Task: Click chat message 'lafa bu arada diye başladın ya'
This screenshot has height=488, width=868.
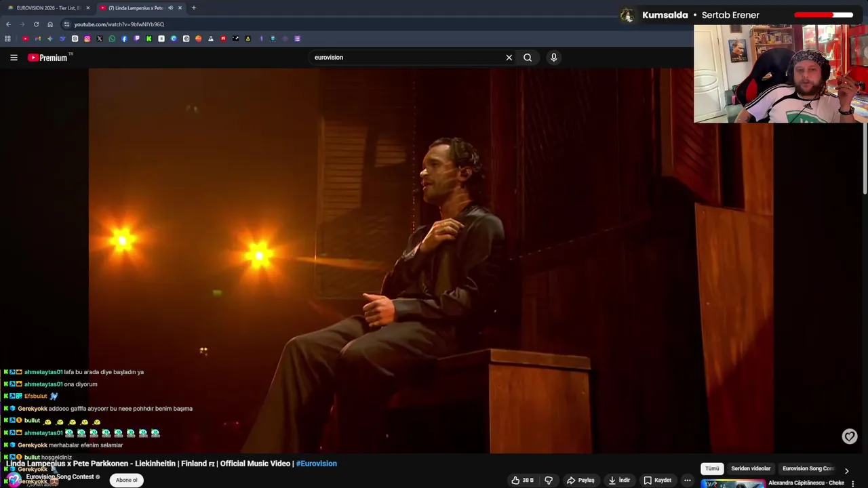Action: coord(104,372)
